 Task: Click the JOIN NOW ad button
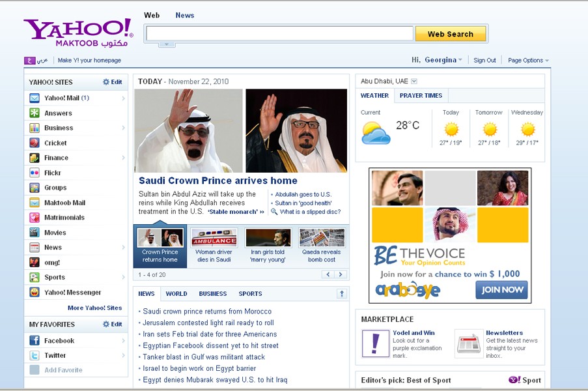[x=501, y=290]
